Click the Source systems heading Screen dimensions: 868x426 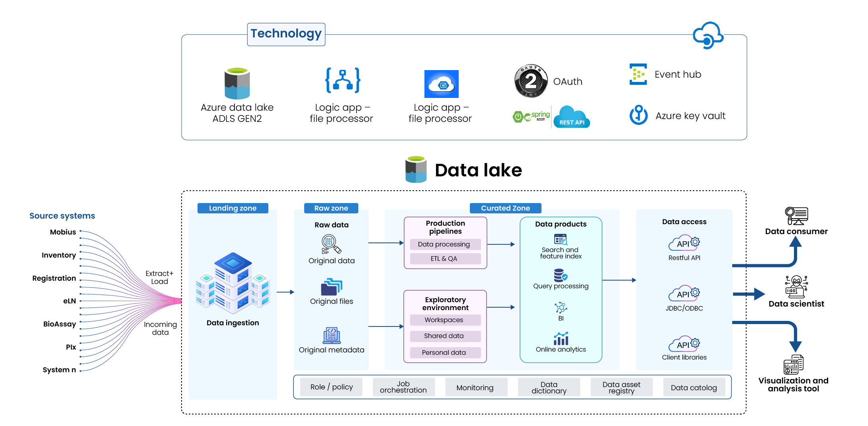coord(62,216)
